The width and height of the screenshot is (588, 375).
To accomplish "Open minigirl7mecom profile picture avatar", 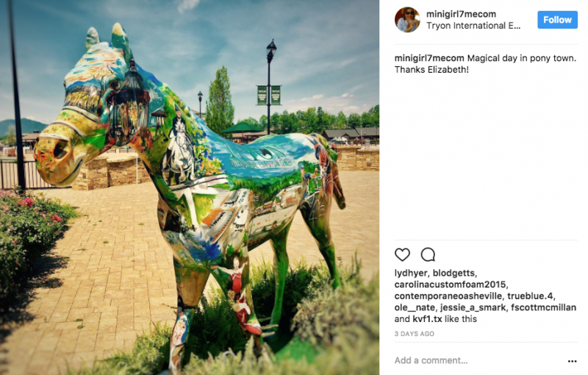I will click(407, 20).
